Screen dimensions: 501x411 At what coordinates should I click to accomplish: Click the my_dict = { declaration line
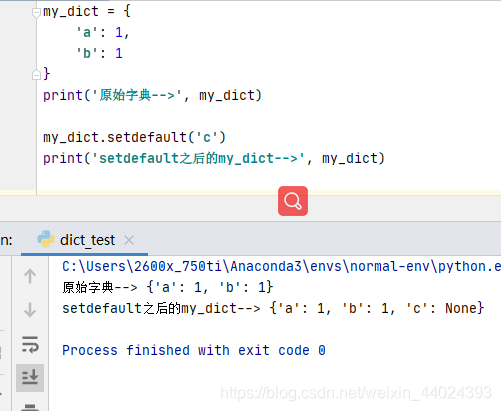(87, 12)
